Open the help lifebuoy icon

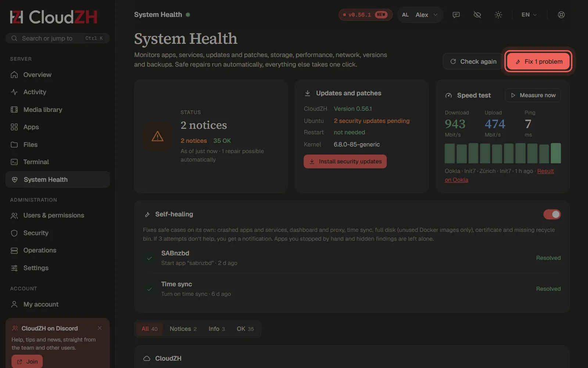pyautogui.click(x=561, y=15)
